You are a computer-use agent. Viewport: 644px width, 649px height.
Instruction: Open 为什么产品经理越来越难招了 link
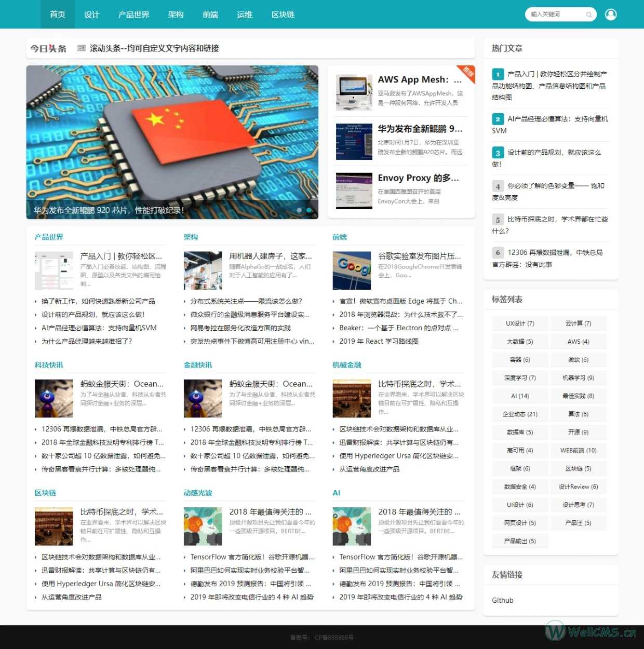(87, 341)
